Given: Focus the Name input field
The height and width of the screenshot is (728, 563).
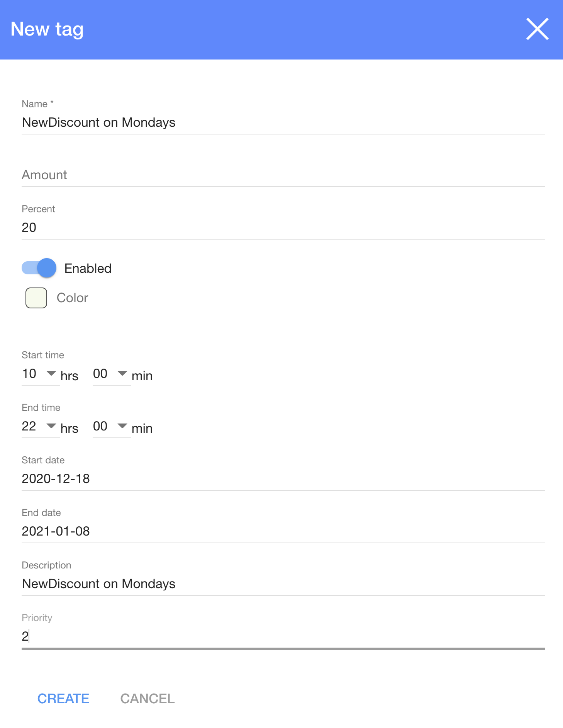Looking at the screenshot, I should click(283, 122).
